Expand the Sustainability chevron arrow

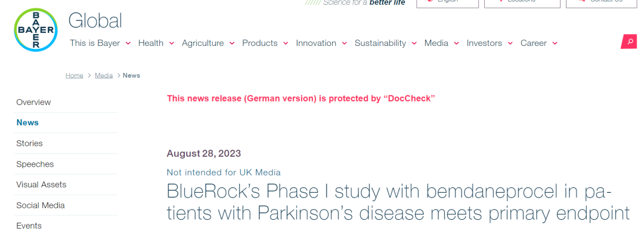[414, 43]
